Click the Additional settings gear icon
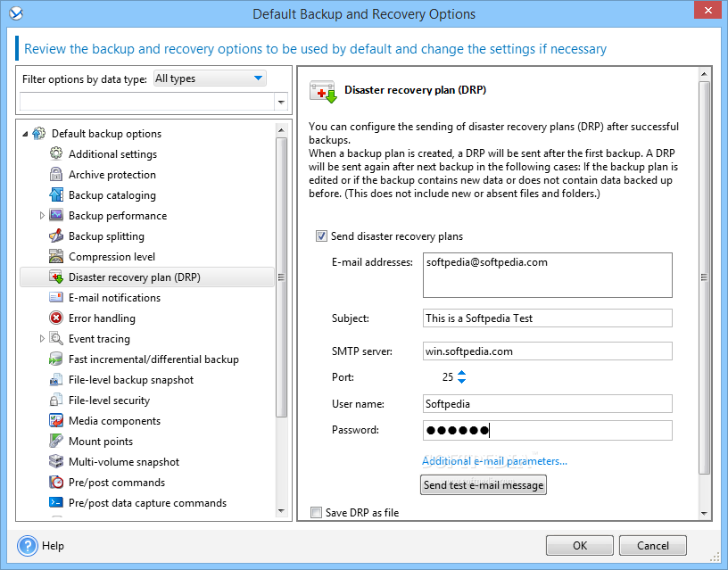The width and height of the screenshot is (728, 570). (56, 153)
